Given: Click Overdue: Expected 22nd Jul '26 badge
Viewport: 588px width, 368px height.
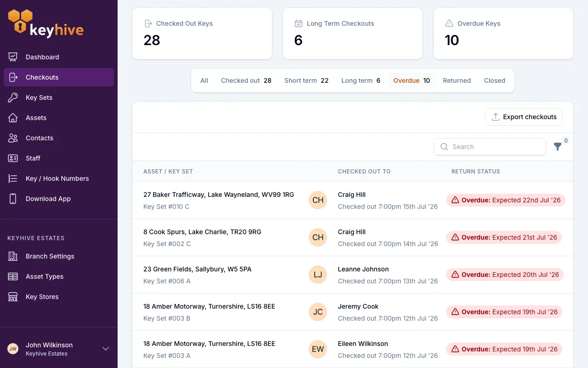Looking at the screenshot, I should click(x=506, y=200).
